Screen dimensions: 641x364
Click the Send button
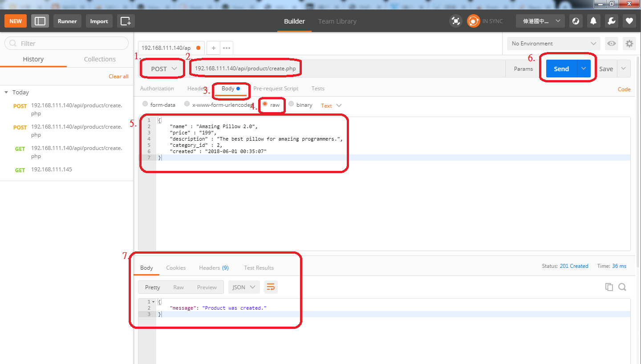tap(561, 69)
